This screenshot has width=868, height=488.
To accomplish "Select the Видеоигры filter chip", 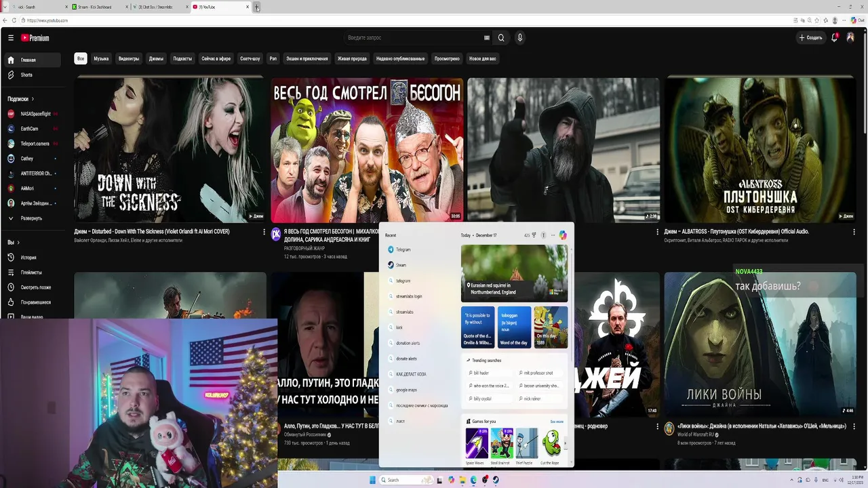I will (x=129, y=59).
